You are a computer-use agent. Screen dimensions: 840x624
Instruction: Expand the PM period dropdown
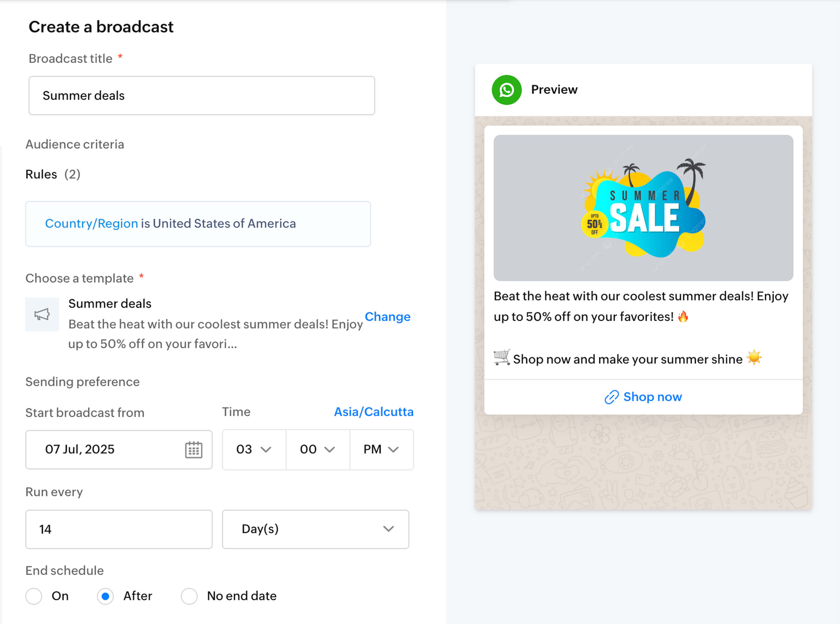pos(381,450)
